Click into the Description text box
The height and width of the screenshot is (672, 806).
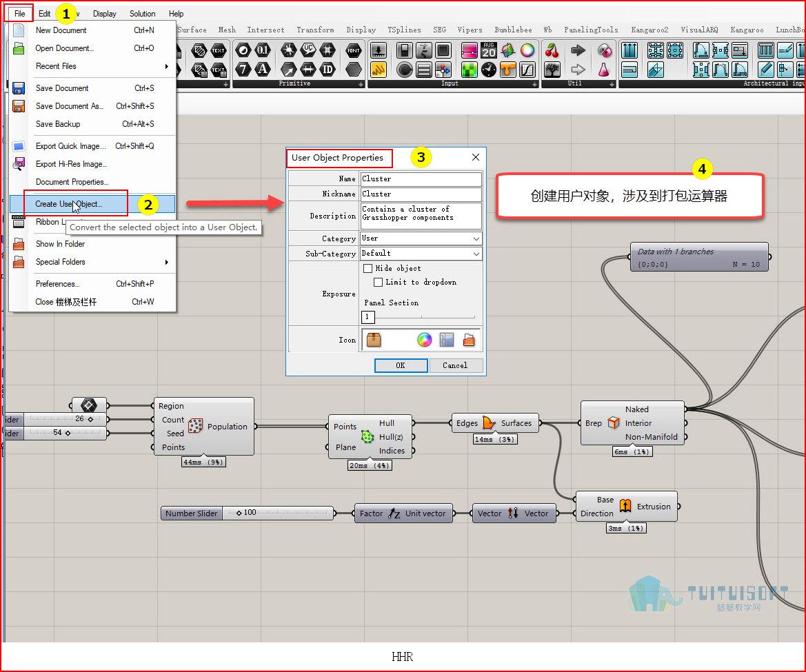tap(421, 216)
